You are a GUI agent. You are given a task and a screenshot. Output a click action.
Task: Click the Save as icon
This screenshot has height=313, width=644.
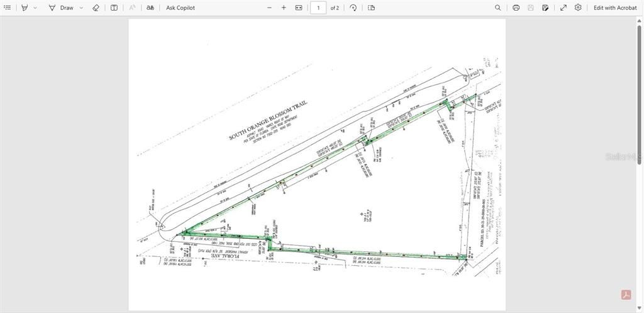coord(545,8)
